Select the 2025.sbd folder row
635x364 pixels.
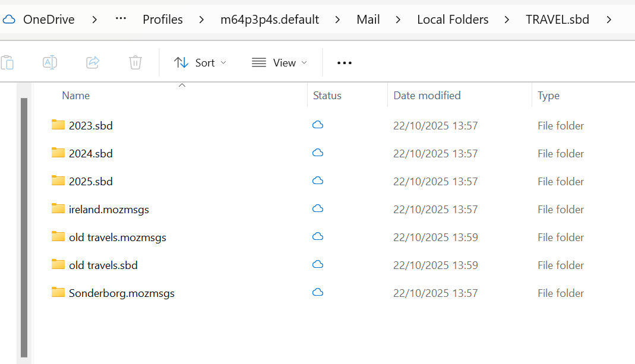click(91, 182)
